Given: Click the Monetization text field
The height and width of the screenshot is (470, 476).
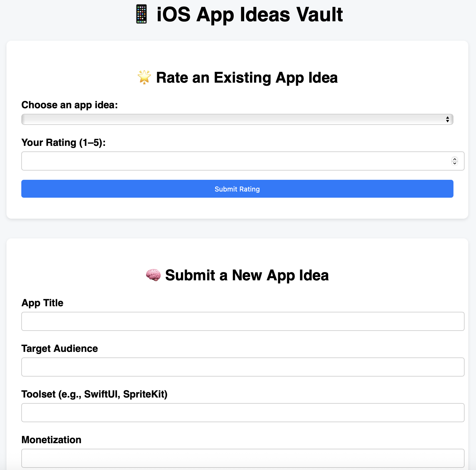Looking at the screenshot, I should (243, 458).
